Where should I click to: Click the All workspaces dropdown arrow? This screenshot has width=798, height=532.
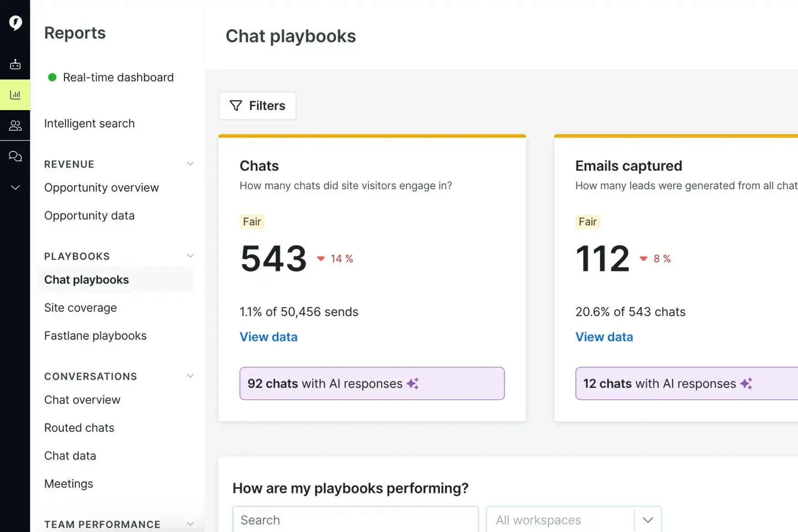click(648, 520)
